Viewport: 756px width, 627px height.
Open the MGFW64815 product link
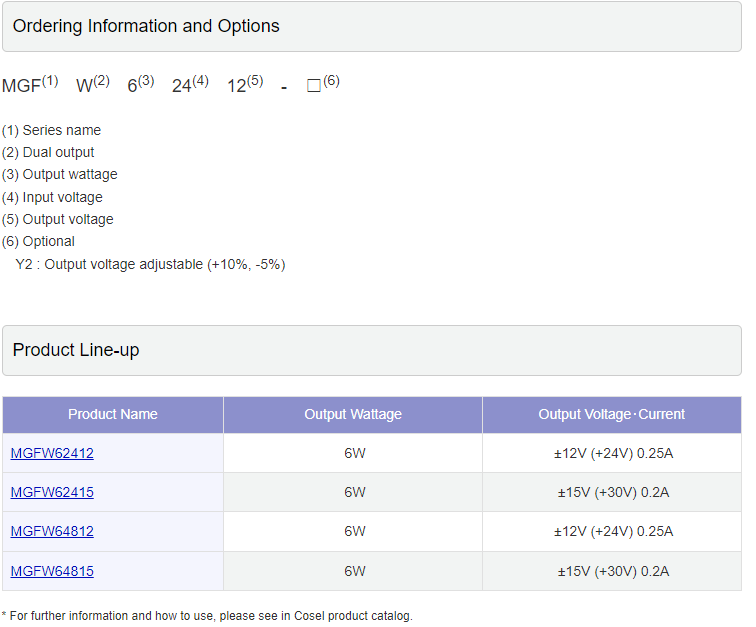pos(52,571)
